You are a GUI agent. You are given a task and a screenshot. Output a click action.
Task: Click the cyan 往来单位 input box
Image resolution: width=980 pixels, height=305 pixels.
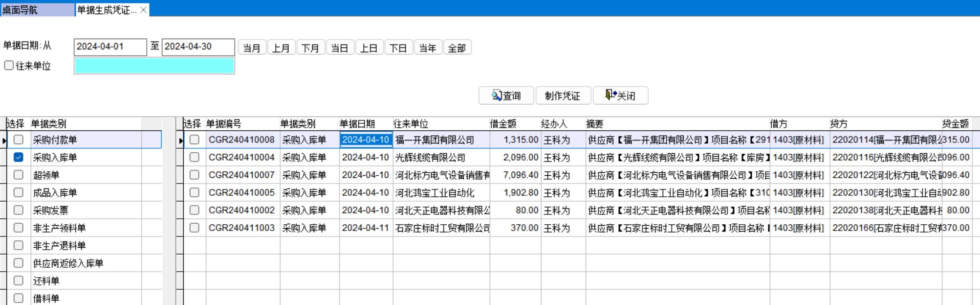point(154,66)
